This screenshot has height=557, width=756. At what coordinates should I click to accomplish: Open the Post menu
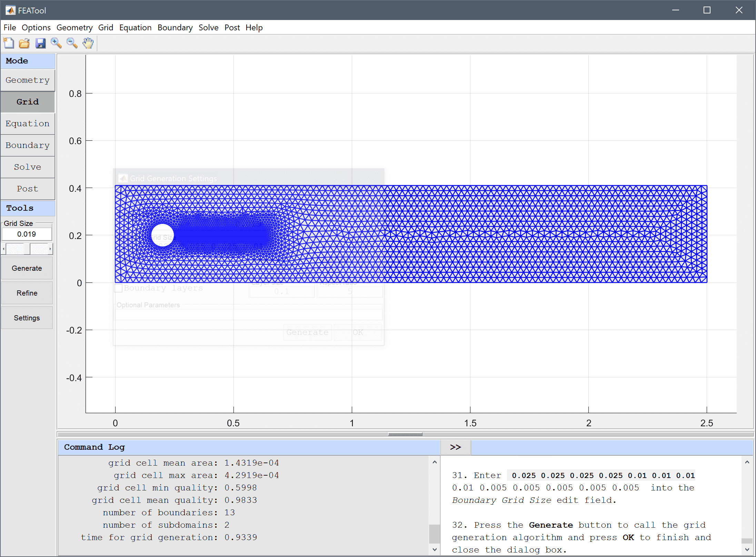(232, 28)
